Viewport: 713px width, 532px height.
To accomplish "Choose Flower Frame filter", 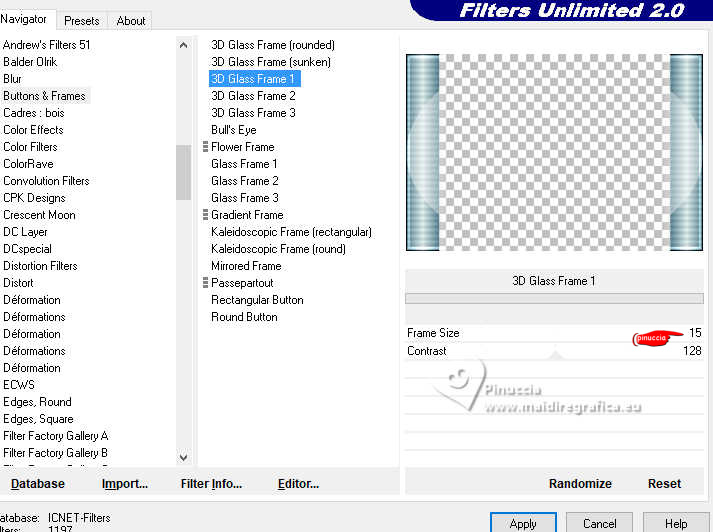I will pyautogui.click(x=243, y=147).
